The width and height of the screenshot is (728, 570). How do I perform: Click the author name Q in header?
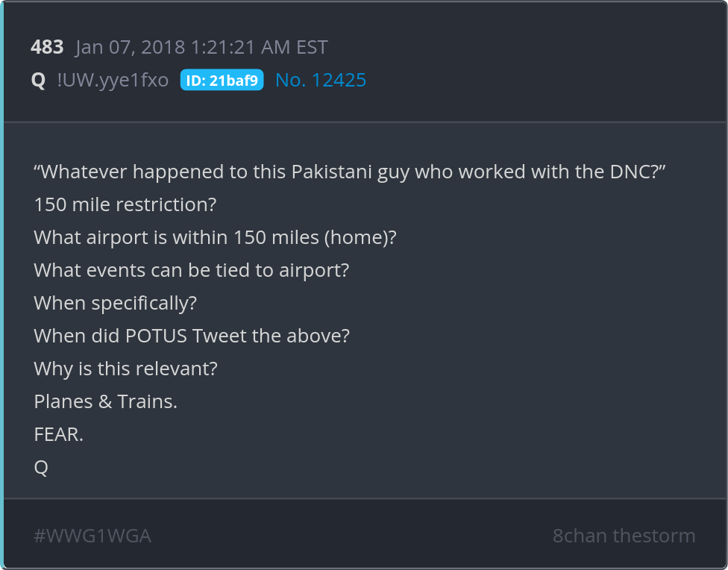(39, 81)
